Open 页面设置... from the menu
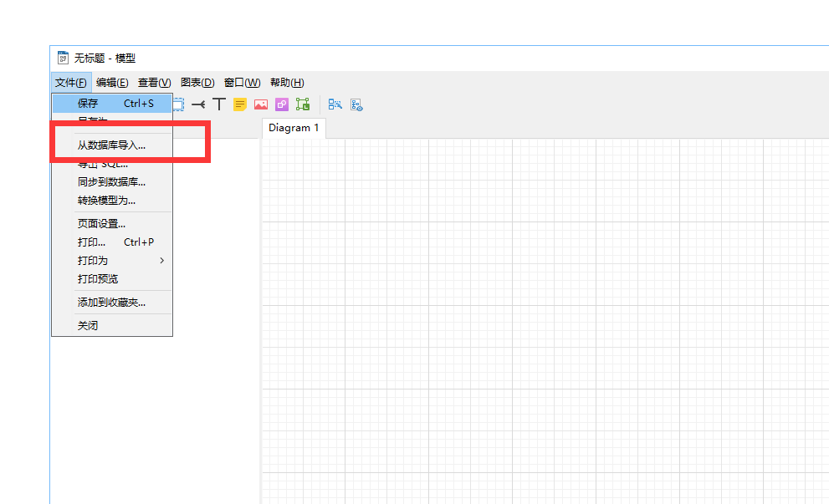Viewport: 829px width, 504px height. coord(112,223)
